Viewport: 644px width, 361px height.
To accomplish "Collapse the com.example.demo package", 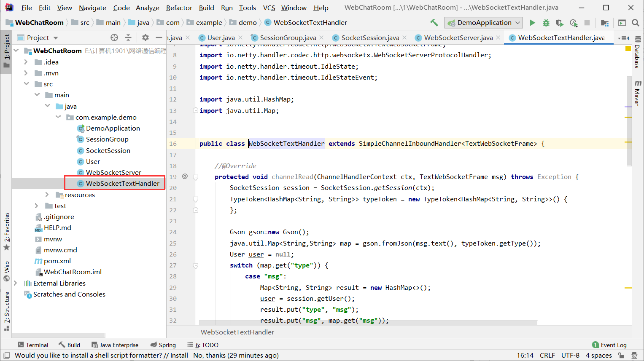I will pos(58,117).
